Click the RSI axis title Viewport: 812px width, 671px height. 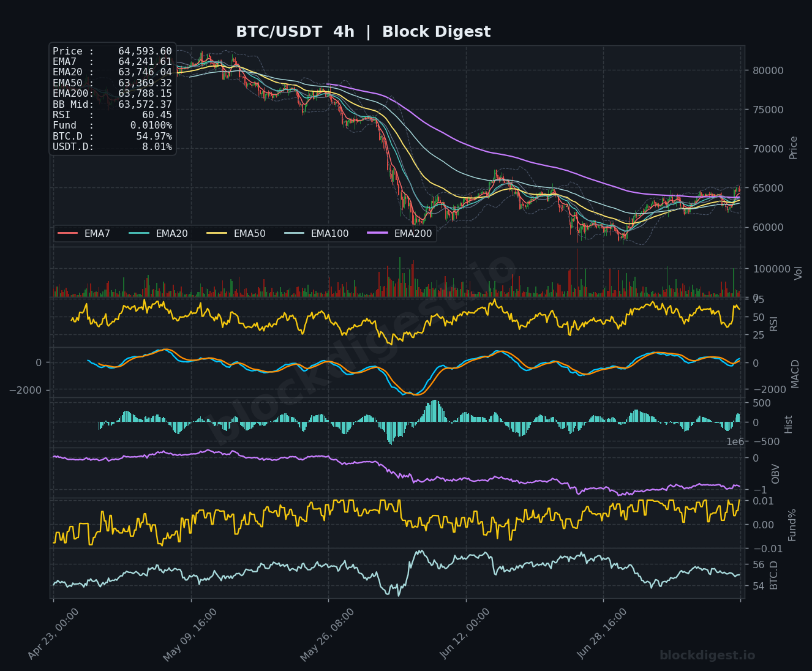click(x=773, y=324)
